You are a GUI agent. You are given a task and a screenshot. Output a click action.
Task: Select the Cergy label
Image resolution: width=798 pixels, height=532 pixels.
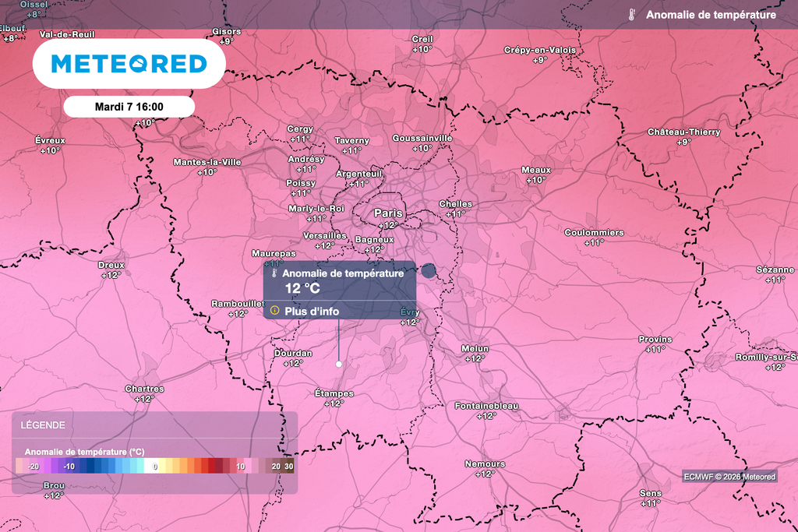[x=300, y=129]
